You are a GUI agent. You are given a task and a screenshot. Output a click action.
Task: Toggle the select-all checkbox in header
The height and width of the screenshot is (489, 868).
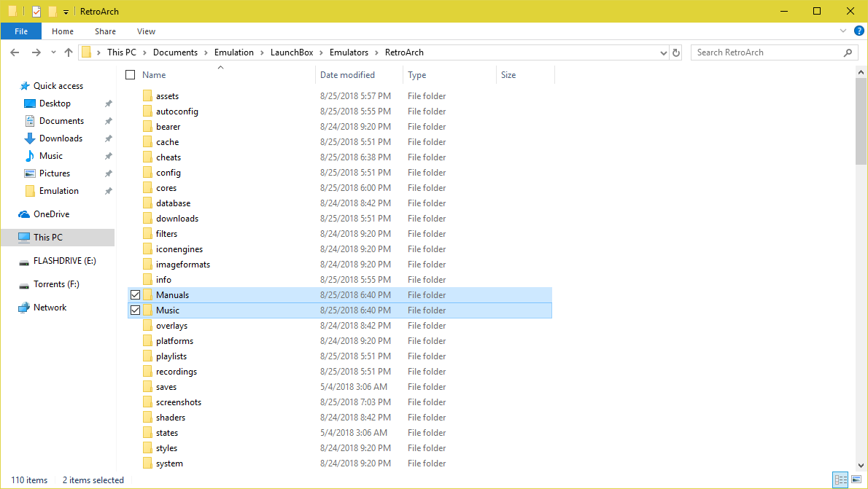click(x=130, y=74)
